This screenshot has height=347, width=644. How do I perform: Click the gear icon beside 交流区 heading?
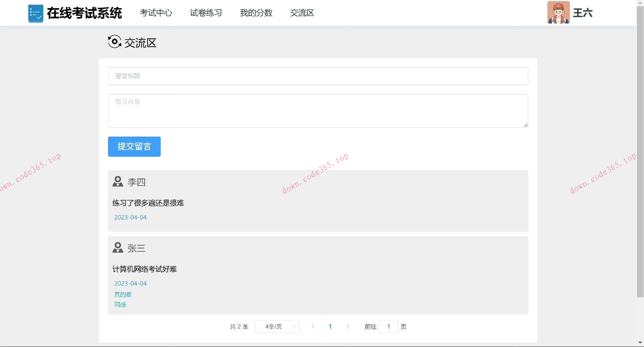click(x=114, y=42)
